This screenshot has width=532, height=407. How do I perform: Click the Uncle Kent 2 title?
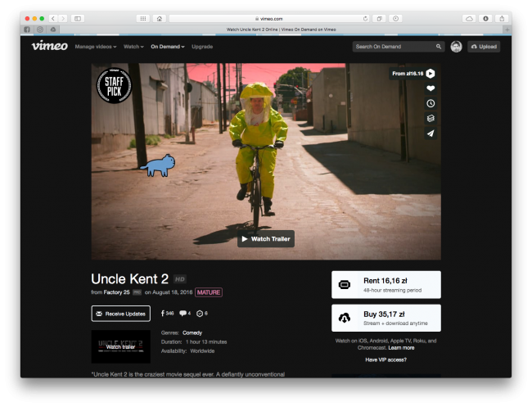129,278
